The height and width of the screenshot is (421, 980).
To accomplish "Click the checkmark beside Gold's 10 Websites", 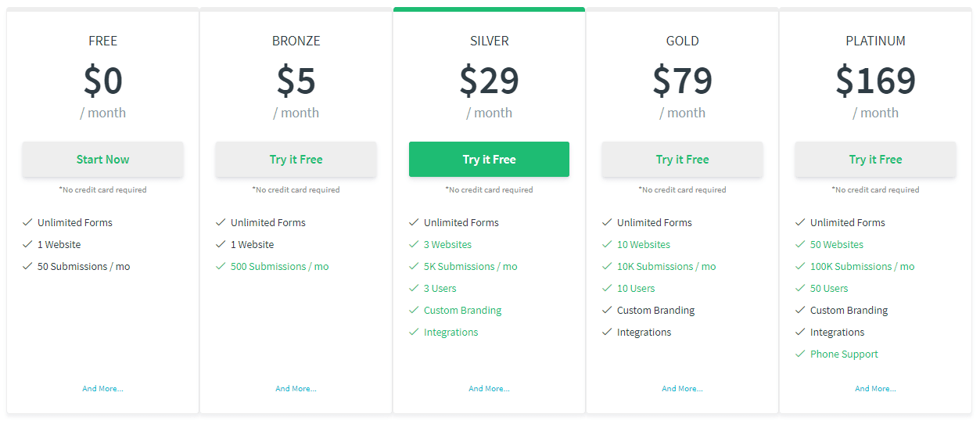I will pos(607,245).
